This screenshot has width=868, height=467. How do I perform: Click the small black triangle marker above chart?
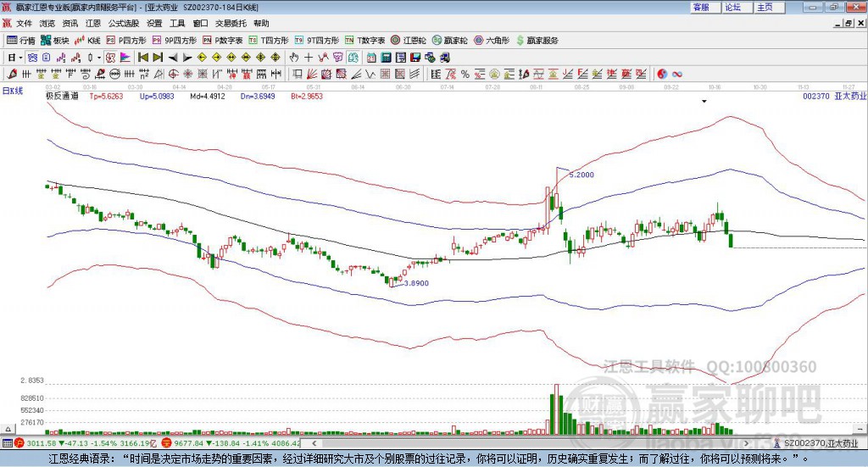tap(704, 101)
